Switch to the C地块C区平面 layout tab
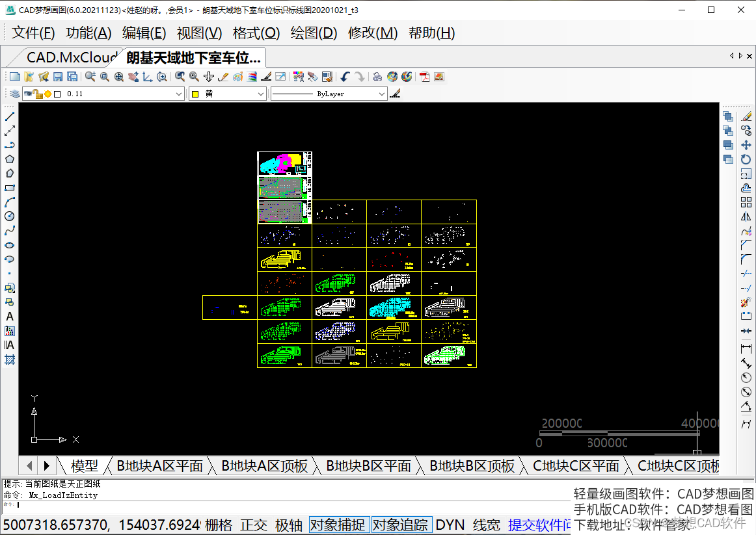The height and width of the screenshot is (535, 756). click(576, 465)
